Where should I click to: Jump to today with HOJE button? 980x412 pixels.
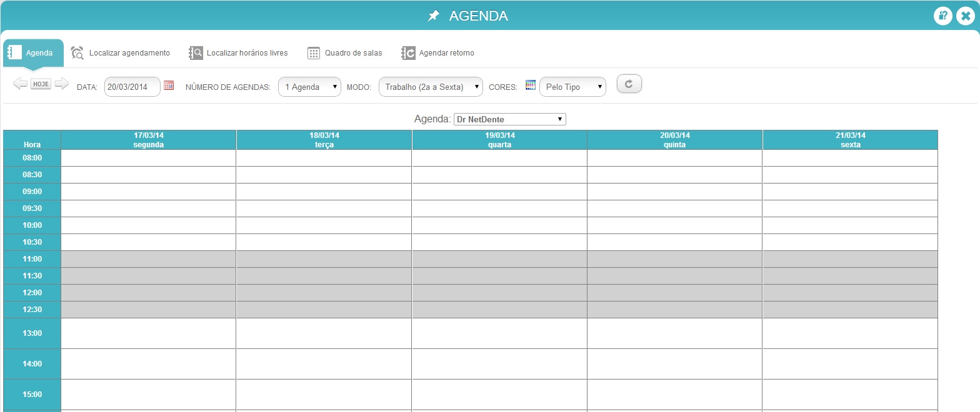pyautogui.click(x=41, y=84)
